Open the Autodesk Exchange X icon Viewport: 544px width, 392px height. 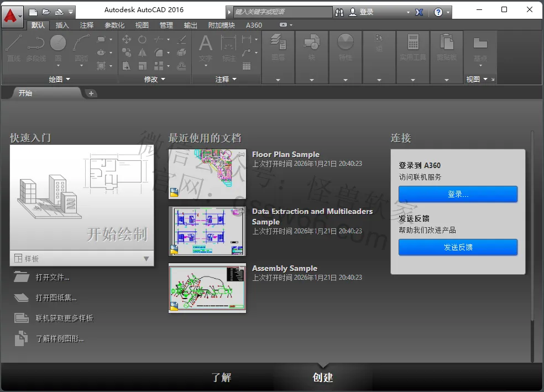click(419, 12)
